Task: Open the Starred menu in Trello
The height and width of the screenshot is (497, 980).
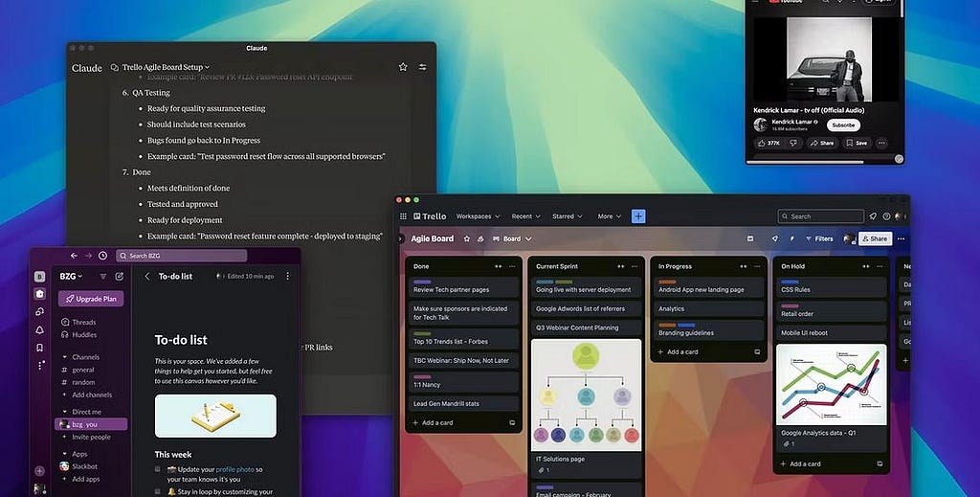Action: tap(567, 216)
